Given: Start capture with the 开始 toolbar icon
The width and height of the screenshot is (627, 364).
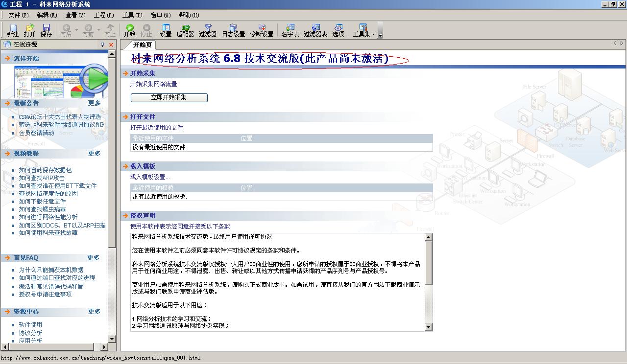Looking at the screenshot, I should click(129, 30).
